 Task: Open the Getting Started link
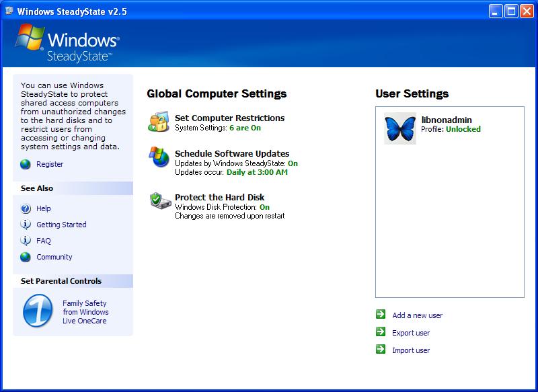point(61,225)
